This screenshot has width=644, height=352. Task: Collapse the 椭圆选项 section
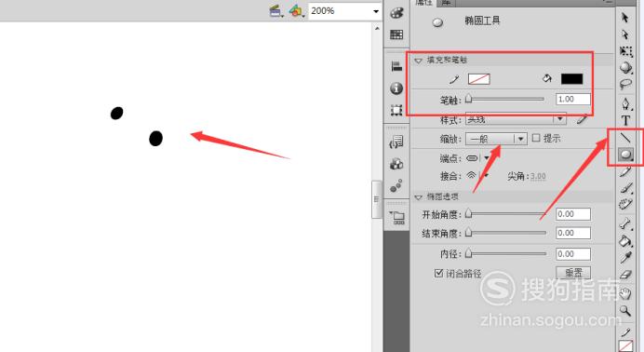coord(418,197)
